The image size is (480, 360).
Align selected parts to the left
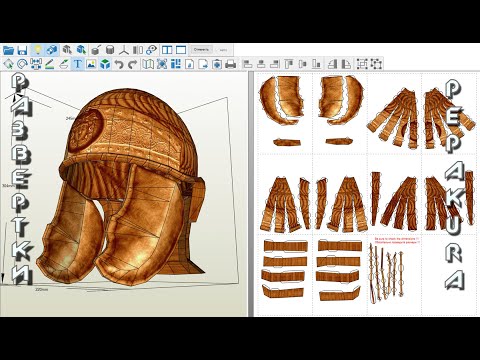coord(247,64)
